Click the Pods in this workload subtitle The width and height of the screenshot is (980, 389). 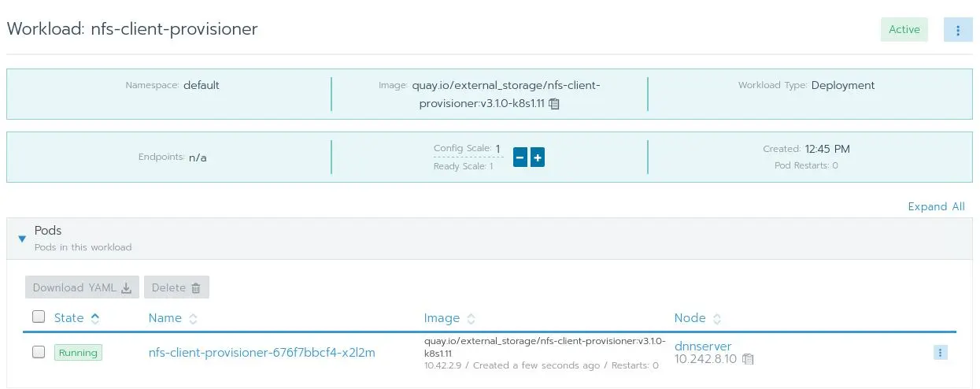(83, 247)
